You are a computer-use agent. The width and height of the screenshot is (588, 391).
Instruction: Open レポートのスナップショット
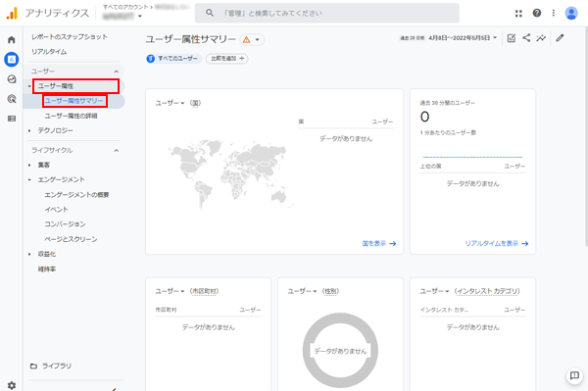tap(70, 36)
